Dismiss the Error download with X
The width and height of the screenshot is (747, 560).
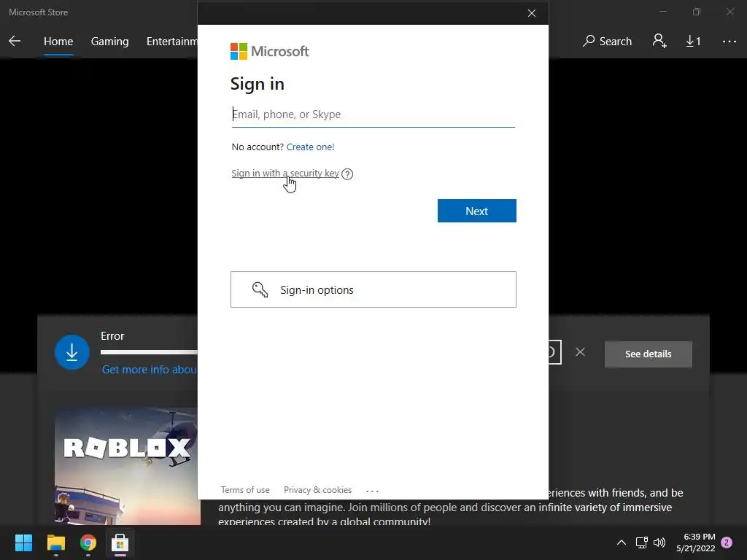[580, 352]
